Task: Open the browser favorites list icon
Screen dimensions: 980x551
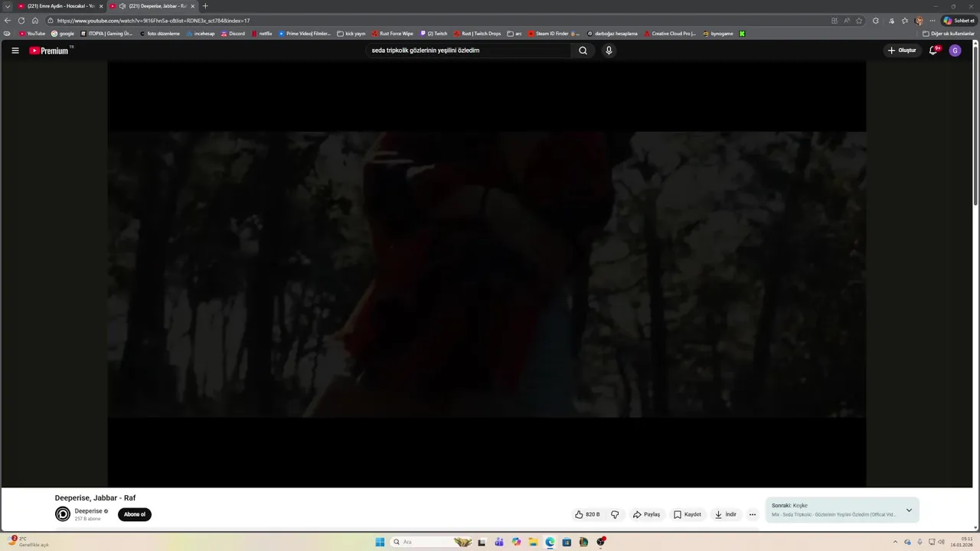Action: [905, 21]
